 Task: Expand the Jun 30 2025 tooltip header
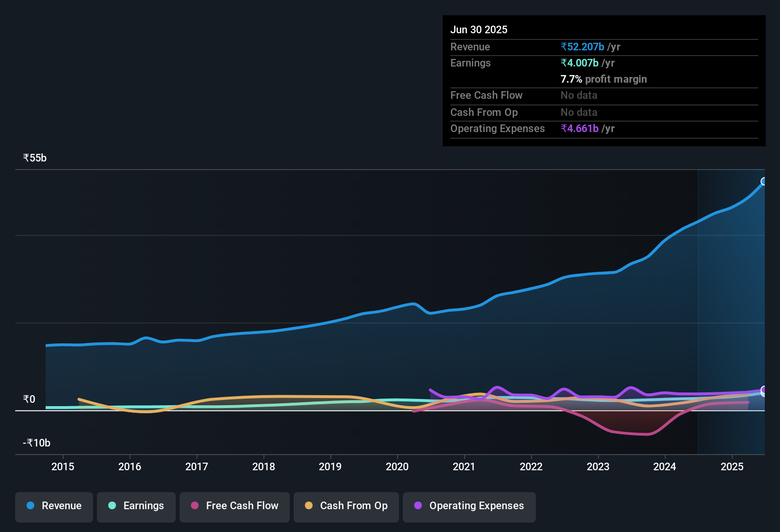(479, 29)
